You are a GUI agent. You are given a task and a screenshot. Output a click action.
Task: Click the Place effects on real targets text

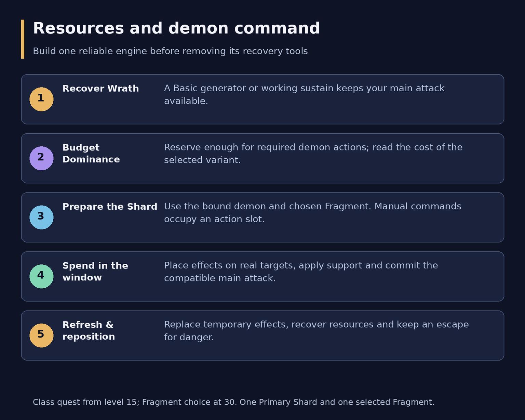(301, 272)
